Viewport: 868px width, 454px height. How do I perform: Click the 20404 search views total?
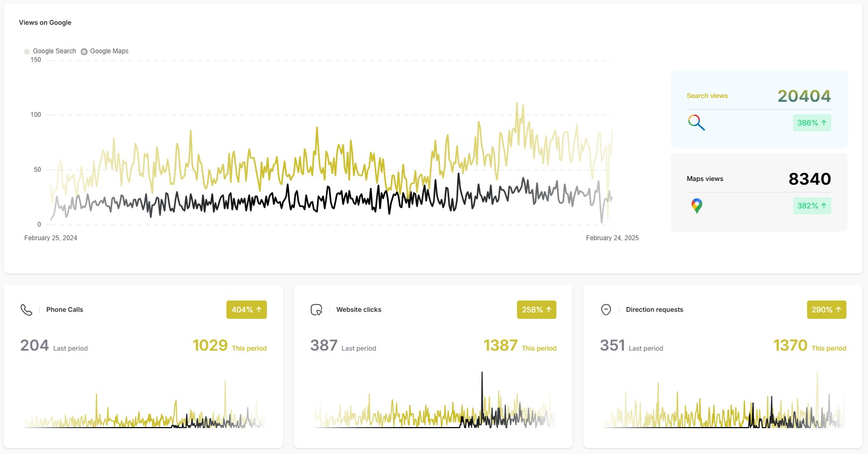(x=804, y=96)
